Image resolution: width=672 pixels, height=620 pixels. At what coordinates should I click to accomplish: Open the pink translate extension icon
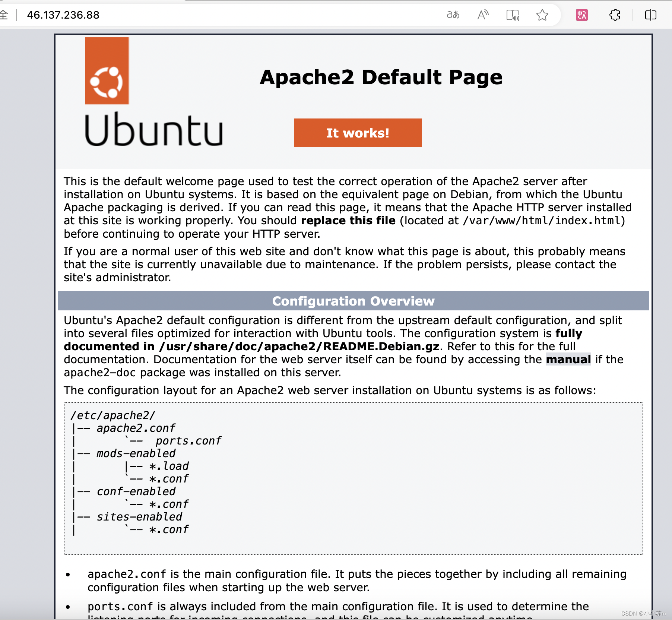pos(583,15)
